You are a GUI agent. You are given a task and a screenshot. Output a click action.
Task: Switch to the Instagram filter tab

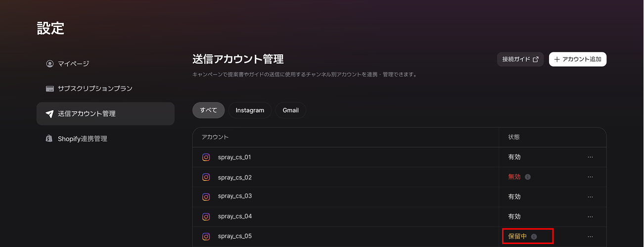250,110
